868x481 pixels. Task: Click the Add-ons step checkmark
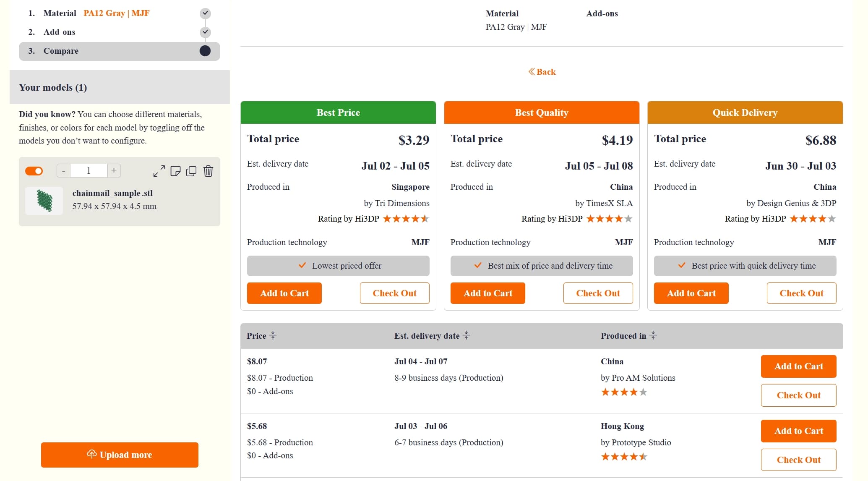click(x=205, y=32)
